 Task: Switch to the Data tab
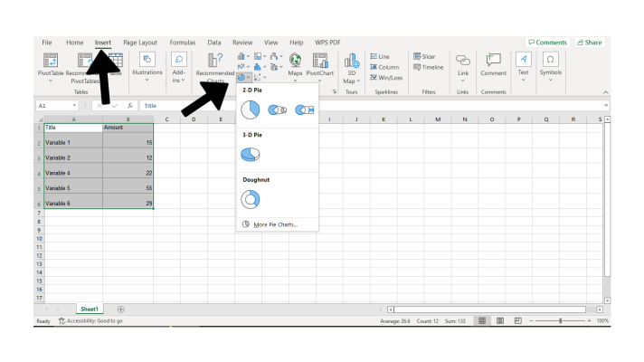(x=214, y=43)
